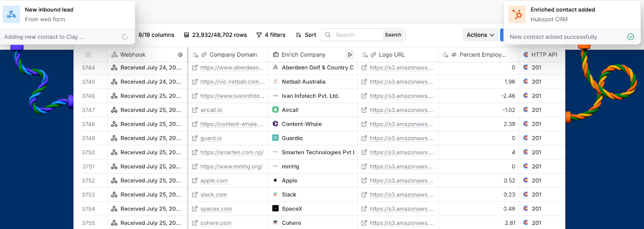Image resolution: width=644 pixels, height=229 pixels.
Task: Click the SpaceX logo icon
Action: pyautogui.click(x=275, y=208)
